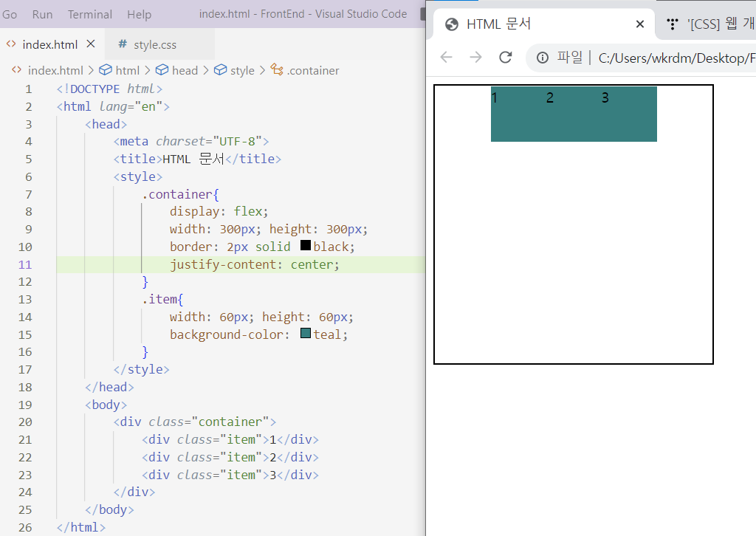756x536 pixels.
Task: Click the background-color property text
Action: point(226,334)
